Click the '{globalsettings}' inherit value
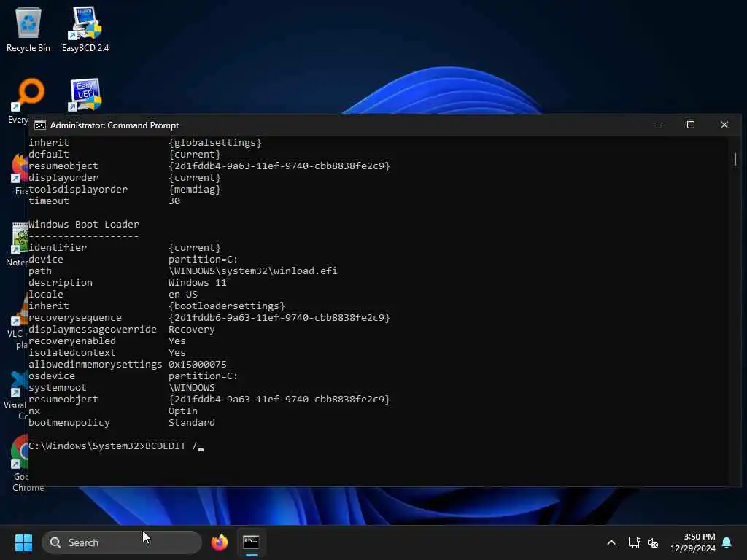The image size is (747, 560). (x=215, y=142)
